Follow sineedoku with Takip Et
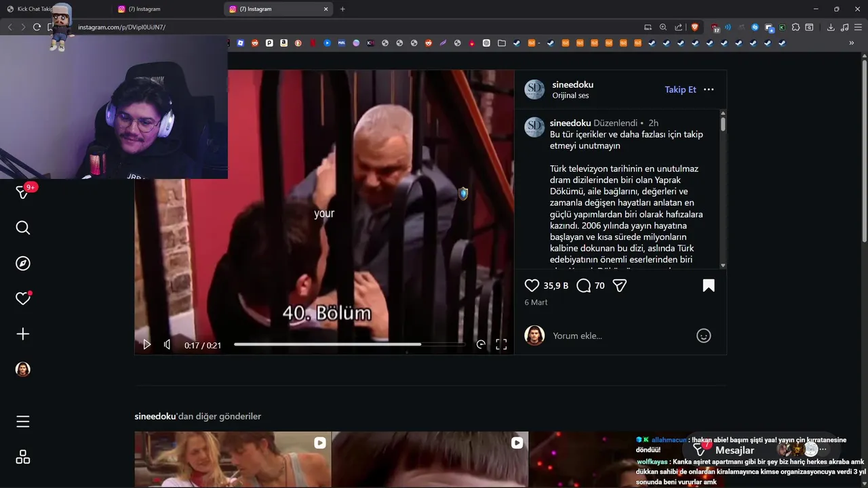 click(680, 89)
